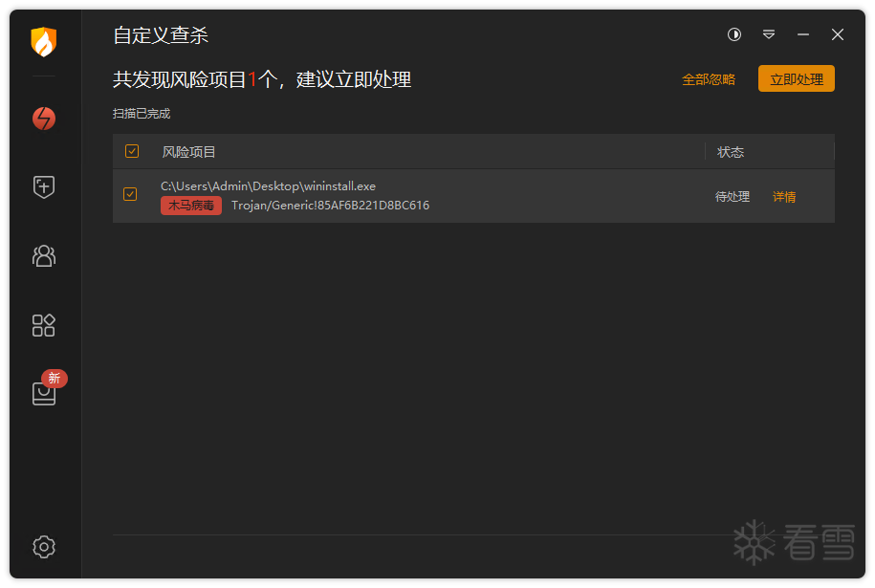Open the virus scan lightning icon

tap(44, 119)
